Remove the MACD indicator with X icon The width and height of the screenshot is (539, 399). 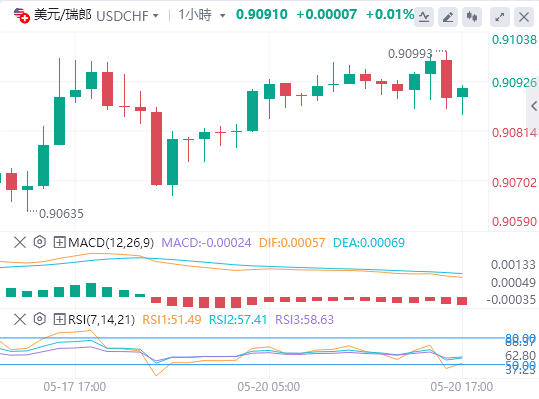coord(20,243)
